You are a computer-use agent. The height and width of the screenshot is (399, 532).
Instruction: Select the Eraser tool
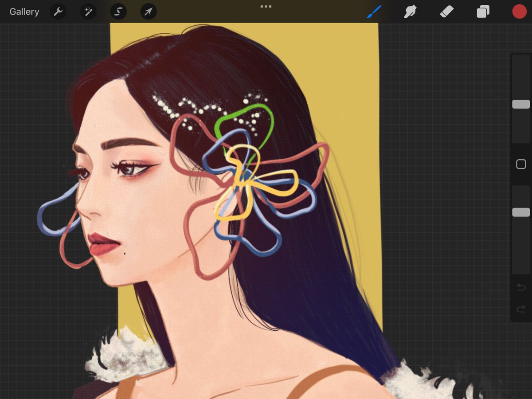[447, 12]
